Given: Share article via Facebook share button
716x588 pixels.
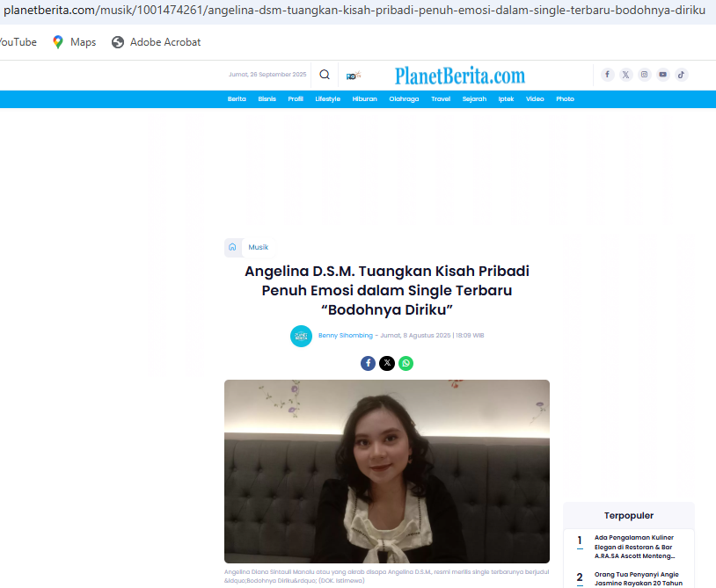Looking at the screenshot, I should 368,363.
